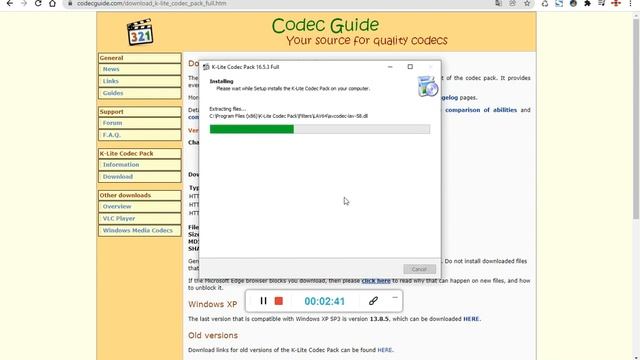The width and height of the screenshot is (640, 360).
Task: Click the 'K-Lite Codec Pack' sidebar header
Action: (140, 153)
